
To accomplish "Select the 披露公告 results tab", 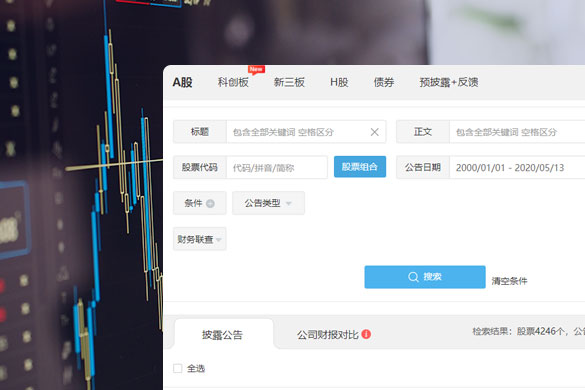I will (x=222, y=334).
